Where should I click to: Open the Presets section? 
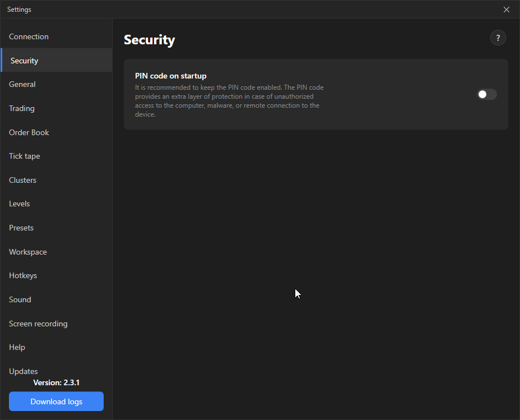57,228
